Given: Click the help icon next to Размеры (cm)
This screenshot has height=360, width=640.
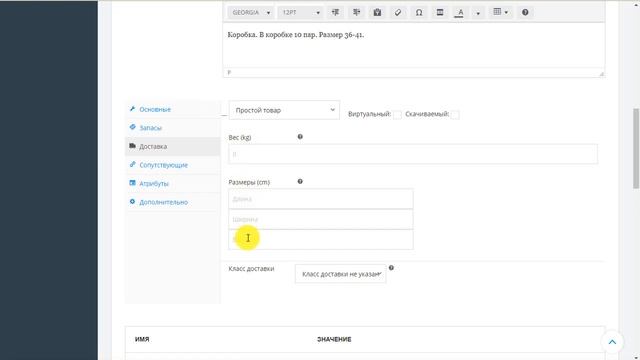Looking at the screenshot, I should click(x=300, y=181).
